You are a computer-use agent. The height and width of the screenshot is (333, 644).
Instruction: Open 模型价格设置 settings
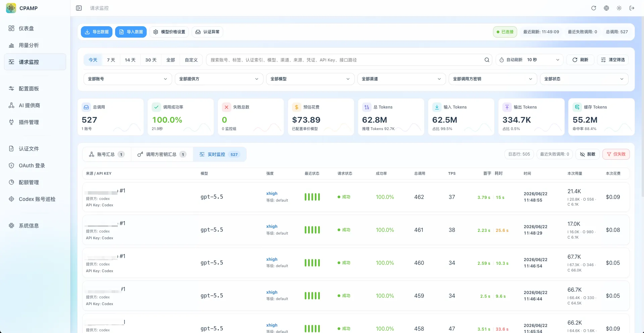pyautogui.click(x=169, y=32)
